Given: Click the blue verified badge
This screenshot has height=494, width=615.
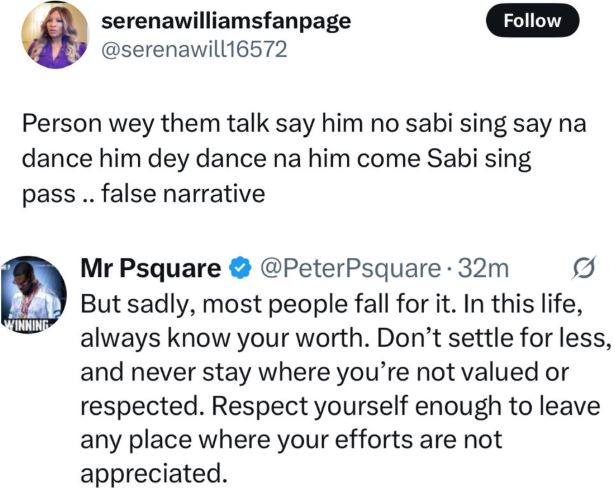Looking at the screenshot, I should pyautogui.click(x=239, y=269).
